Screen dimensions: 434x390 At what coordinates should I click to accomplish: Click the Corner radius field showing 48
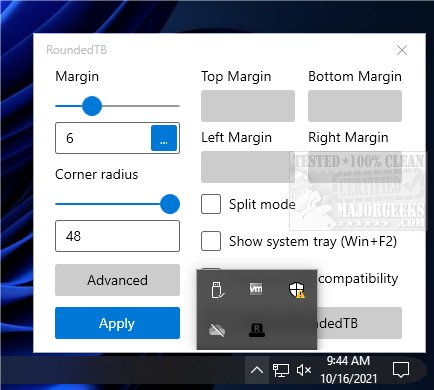117,236
